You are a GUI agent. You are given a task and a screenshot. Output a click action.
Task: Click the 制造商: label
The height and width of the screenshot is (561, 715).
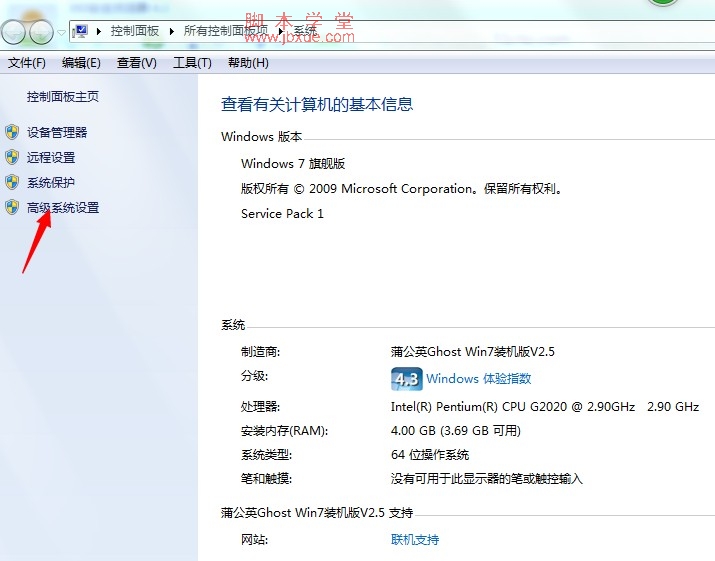[260, 352]
